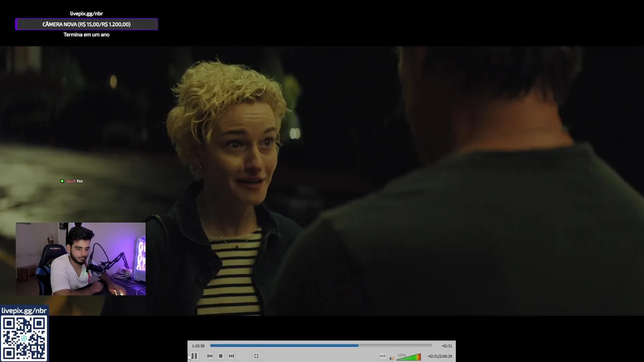
Task: Click the chat message 'Fez'
Action: [79, 181]
